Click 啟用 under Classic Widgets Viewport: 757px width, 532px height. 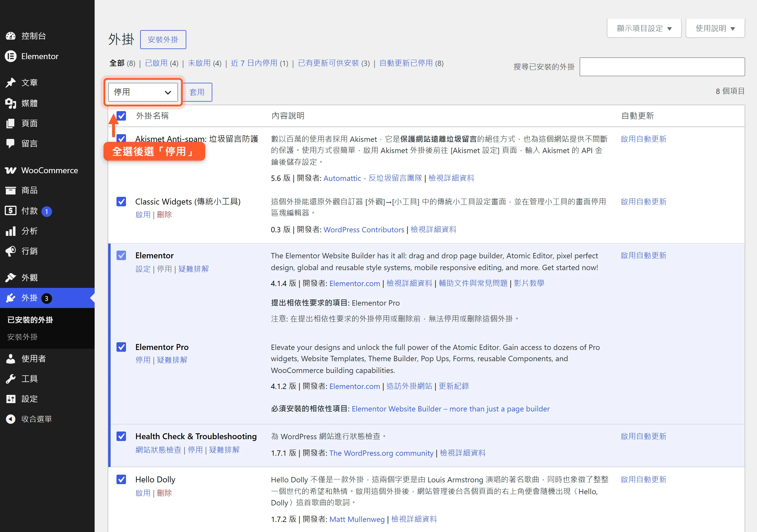coord(143,215)
